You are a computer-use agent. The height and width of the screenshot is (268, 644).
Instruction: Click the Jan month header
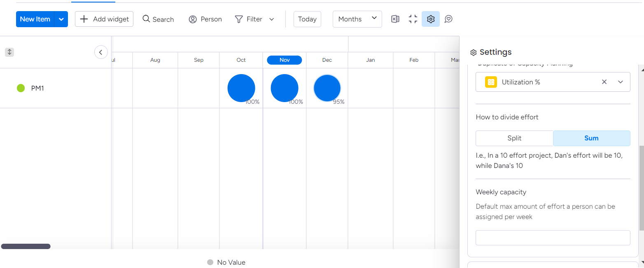point(371,60)
